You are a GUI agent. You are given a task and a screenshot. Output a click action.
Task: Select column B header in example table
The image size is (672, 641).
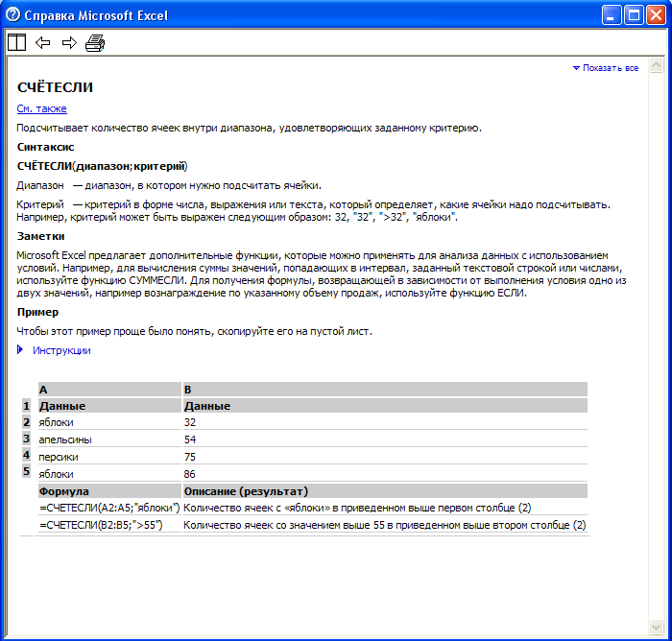click(384, 389)
